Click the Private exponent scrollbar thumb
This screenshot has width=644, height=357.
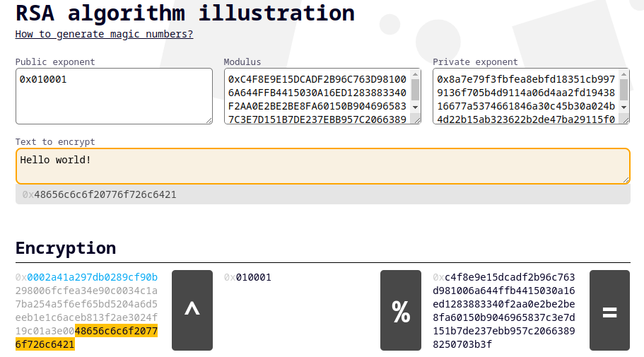(x=624, y=90)
